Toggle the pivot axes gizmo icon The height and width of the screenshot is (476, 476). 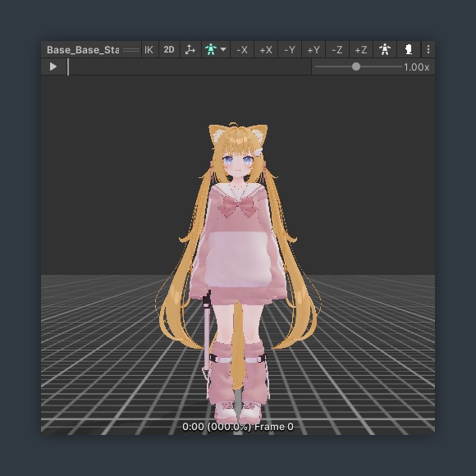(x=190, y=50)
